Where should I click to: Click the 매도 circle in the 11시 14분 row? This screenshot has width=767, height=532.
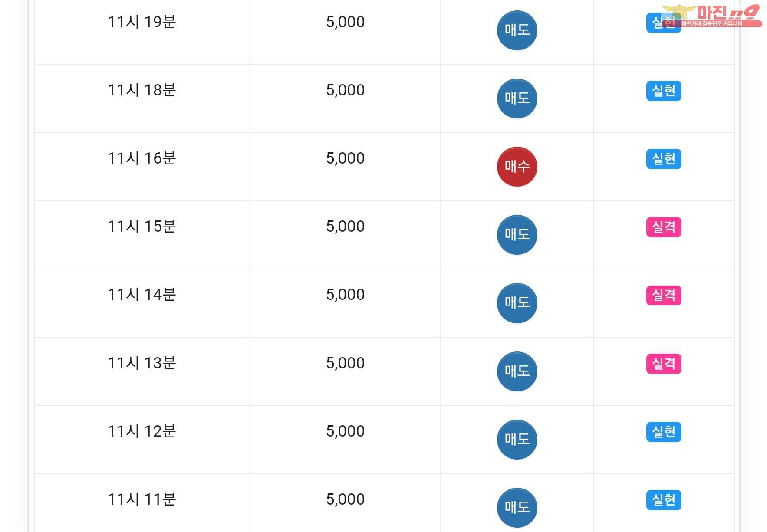pos(517,303)
